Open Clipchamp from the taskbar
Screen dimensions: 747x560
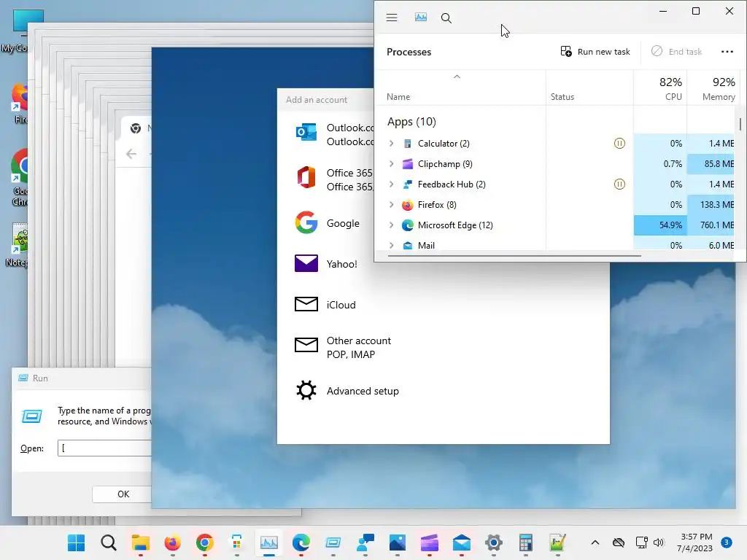coord(430,542)
